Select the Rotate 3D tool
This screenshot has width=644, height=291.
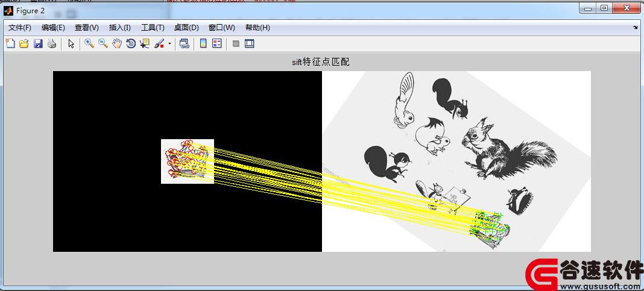[131, 43]
